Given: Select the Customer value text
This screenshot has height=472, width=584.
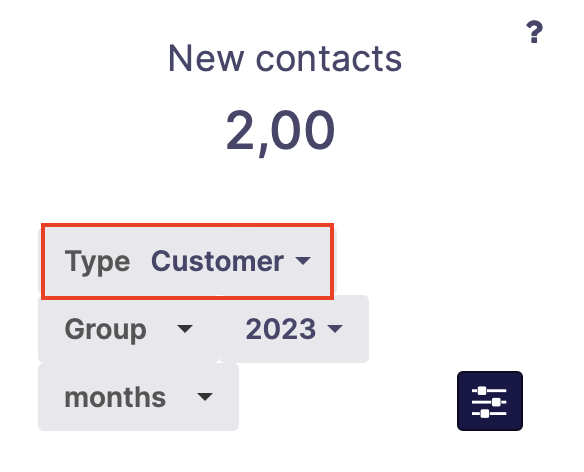Looking at the screenshot, I should coord(218,261).
